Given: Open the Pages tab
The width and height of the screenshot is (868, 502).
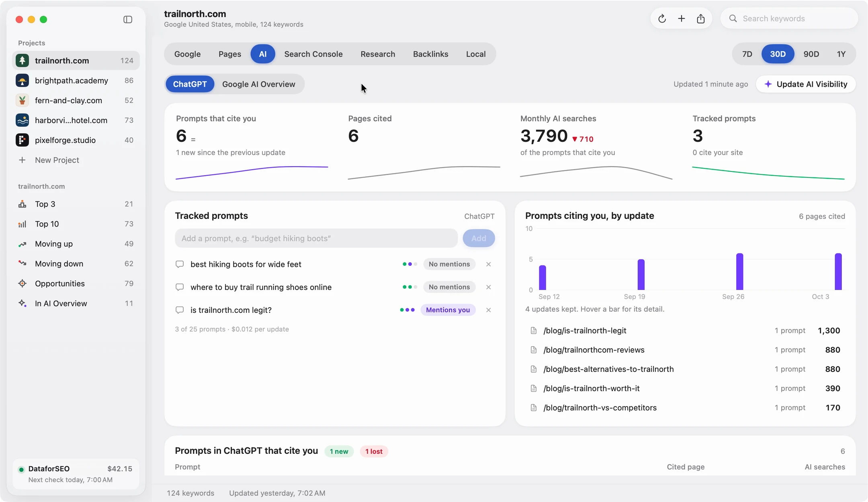Looking at the screenshot, I should 230,54.
